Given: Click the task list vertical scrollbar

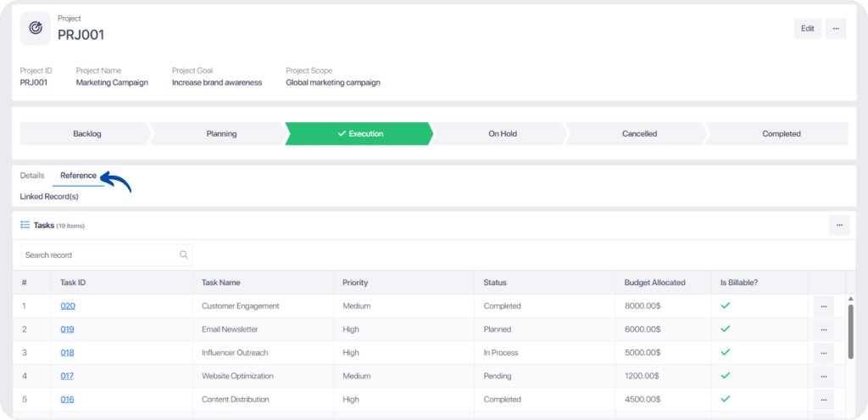Looking at the screenshot, I should [x=851, y=332].
